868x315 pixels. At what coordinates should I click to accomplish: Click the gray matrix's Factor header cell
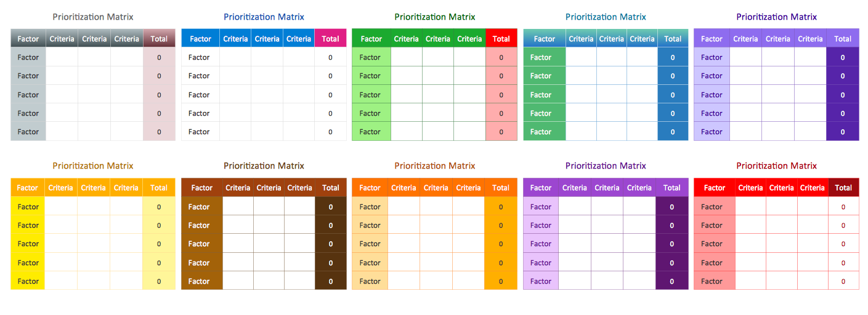coord(28,39)
